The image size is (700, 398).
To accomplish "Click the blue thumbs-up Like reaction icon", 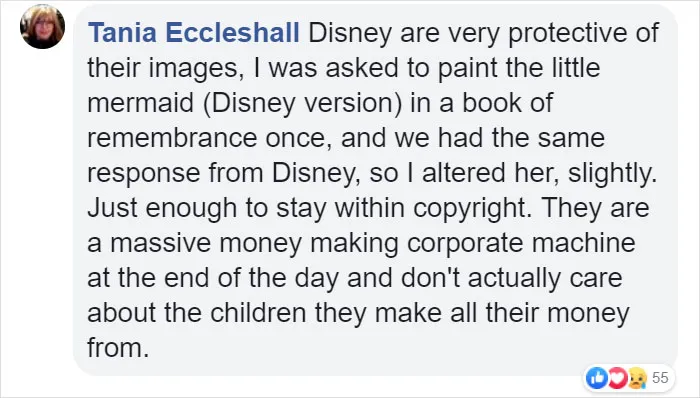I will 597,378.
